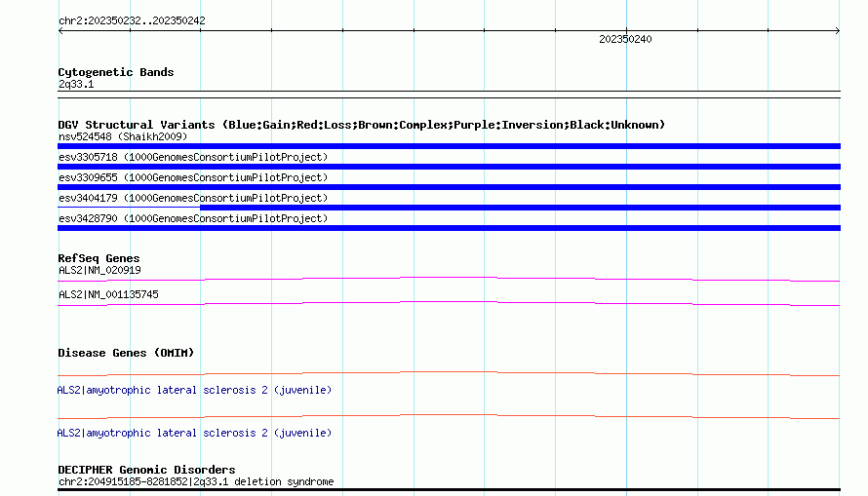Open variant esv3309655 label

click(193, 177)
